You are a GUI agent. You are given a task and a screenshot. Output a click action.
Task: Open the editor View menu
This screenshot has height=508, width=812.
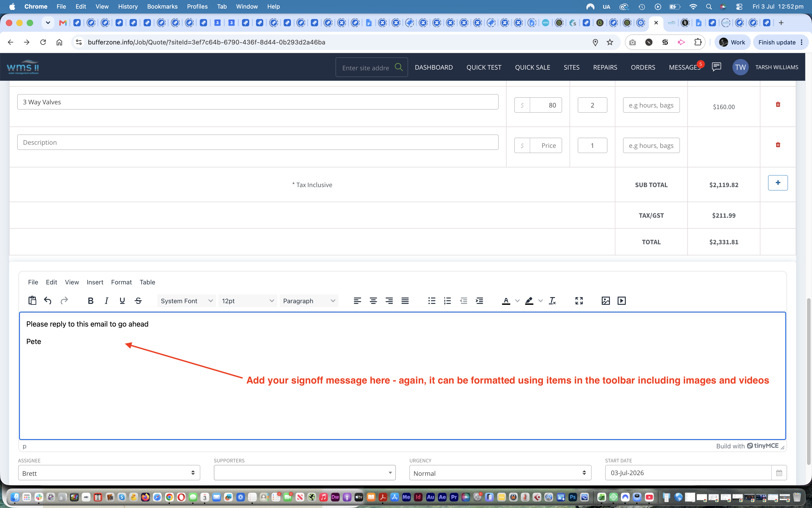72,282
